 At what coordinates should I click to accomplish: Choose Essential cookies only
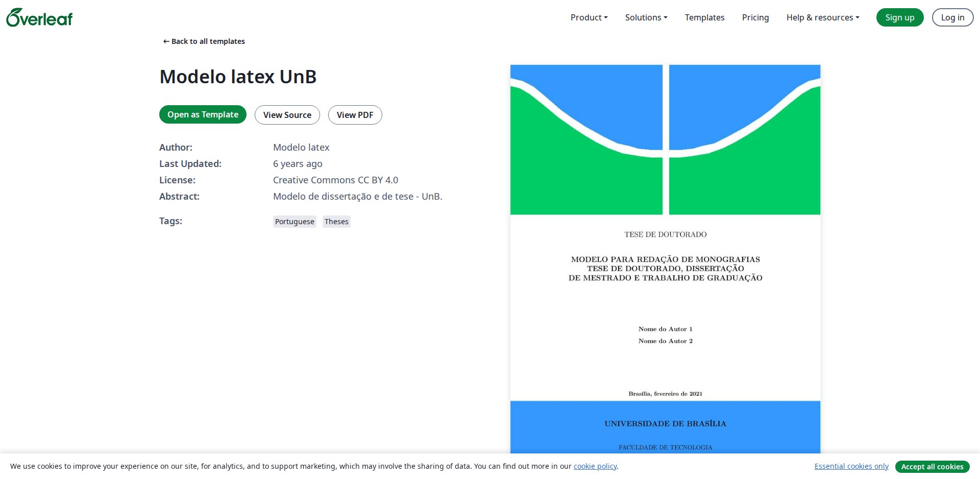click(851, 466)
